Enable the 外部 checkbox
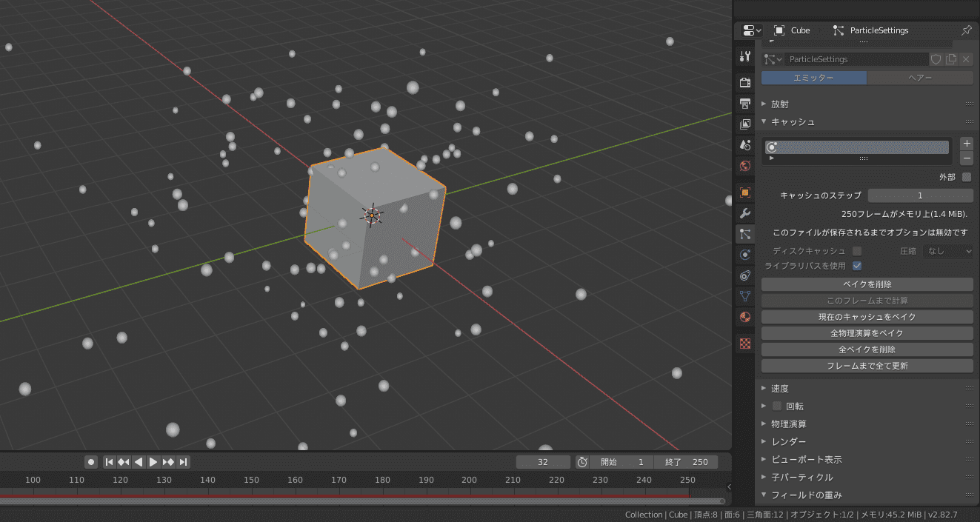The width and height of the screenshot is (980, 522). pos(967,177)
